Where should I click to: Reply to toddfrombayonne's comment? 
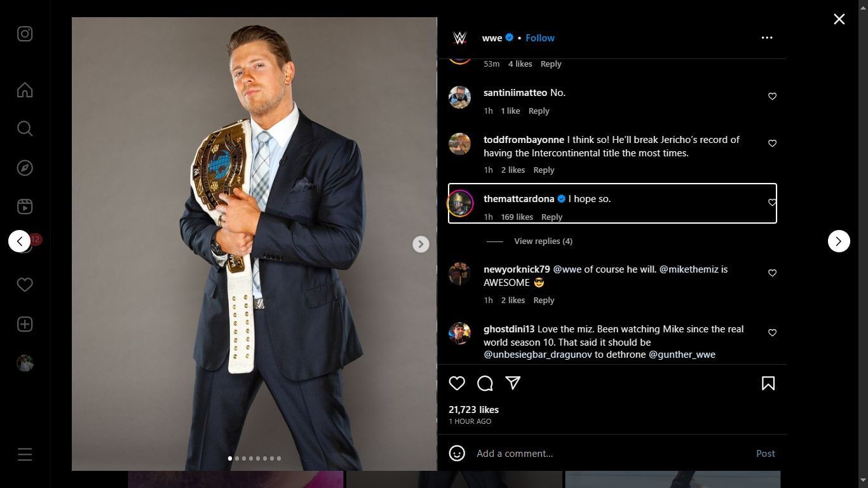[x=544, y=170]
